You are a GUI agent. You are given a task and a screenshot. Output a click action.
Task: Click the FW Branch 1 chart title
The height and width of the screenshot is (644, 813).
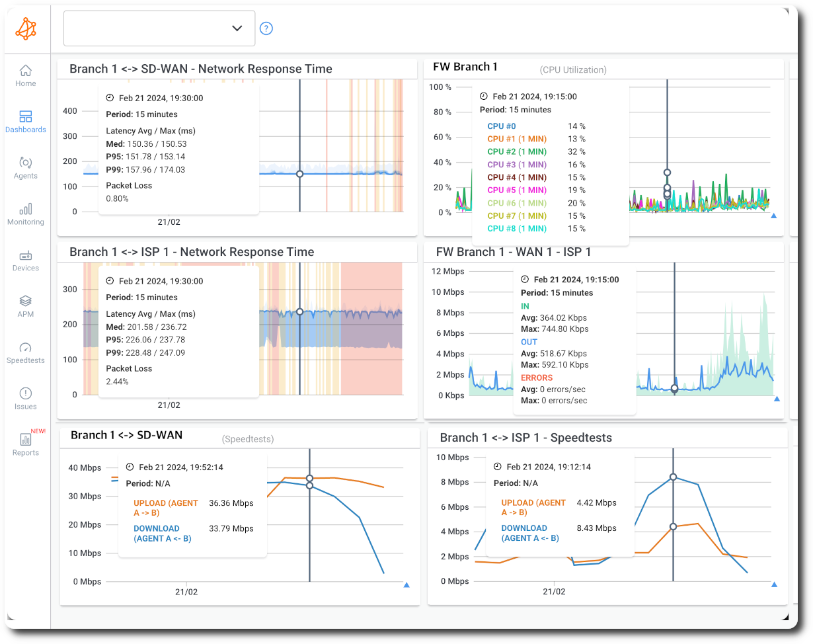tap(465, 67)
